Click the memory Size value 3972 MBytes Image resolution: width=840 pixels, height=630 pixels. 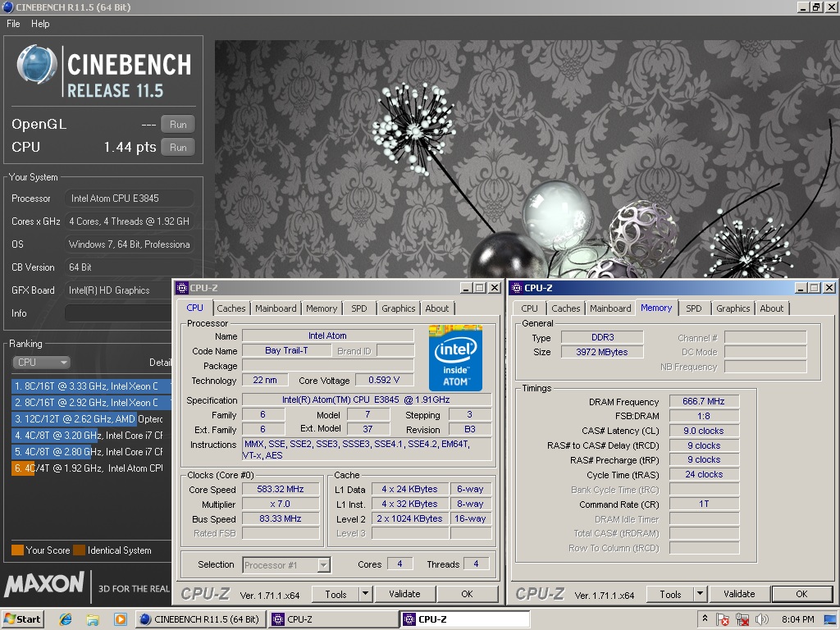coord(601,352)
